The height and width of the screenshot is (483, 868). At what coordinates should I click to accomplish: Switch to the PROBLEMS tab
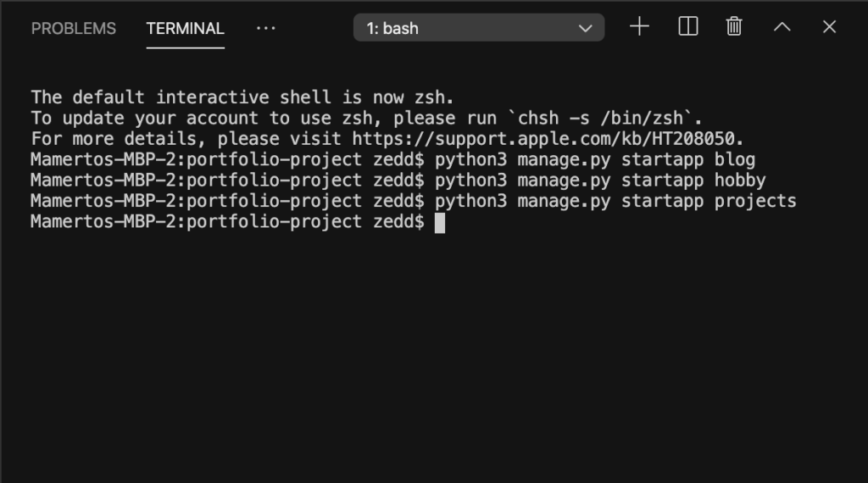click(x=74, y=28)
